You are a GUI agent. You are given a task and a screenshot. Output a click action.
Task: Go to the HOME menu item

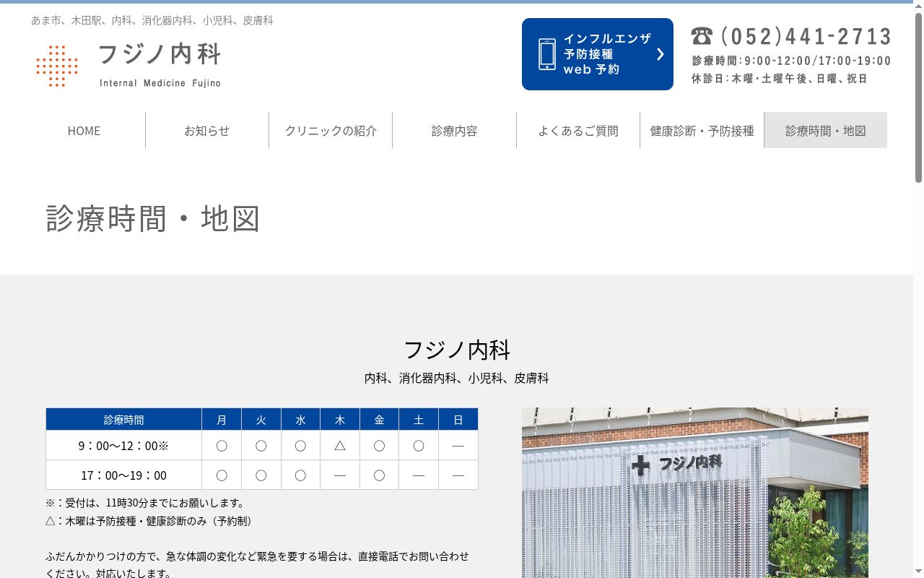tap(84, 131)
